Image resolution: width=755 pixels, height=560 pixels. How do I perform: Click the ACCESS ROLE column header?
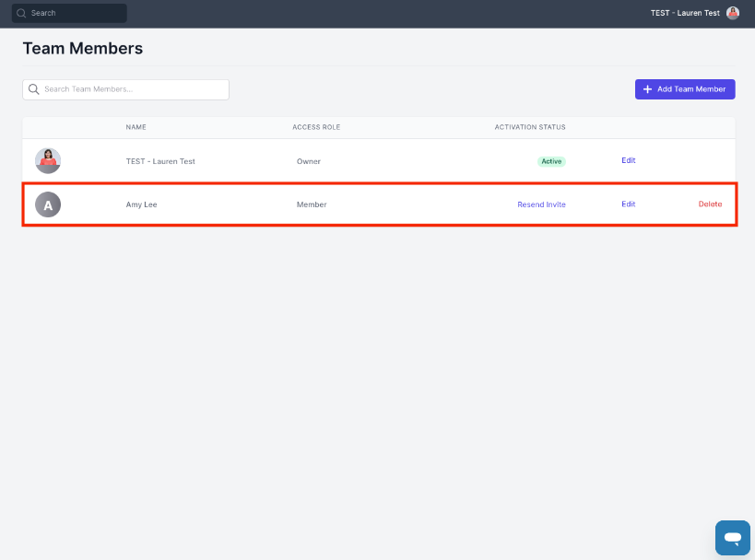316,127
